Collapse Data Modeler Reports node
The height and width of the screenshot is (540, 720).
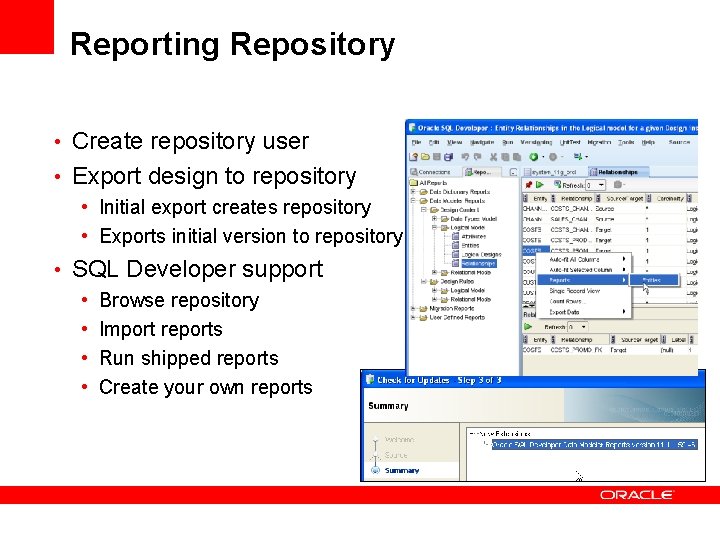coord(413,201)
